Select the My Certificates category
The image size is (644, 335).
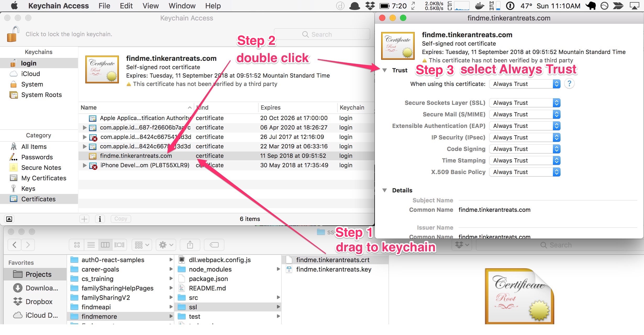click(x=43, y=178)
